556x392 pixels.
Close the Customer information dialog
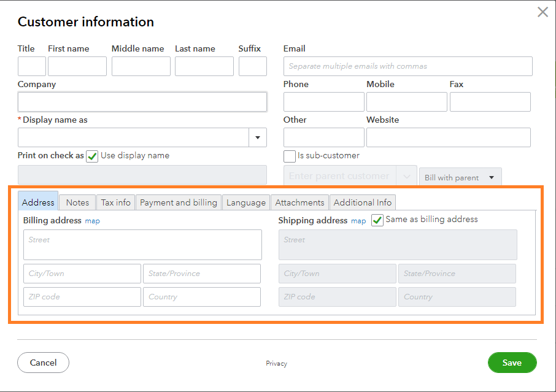542,12
